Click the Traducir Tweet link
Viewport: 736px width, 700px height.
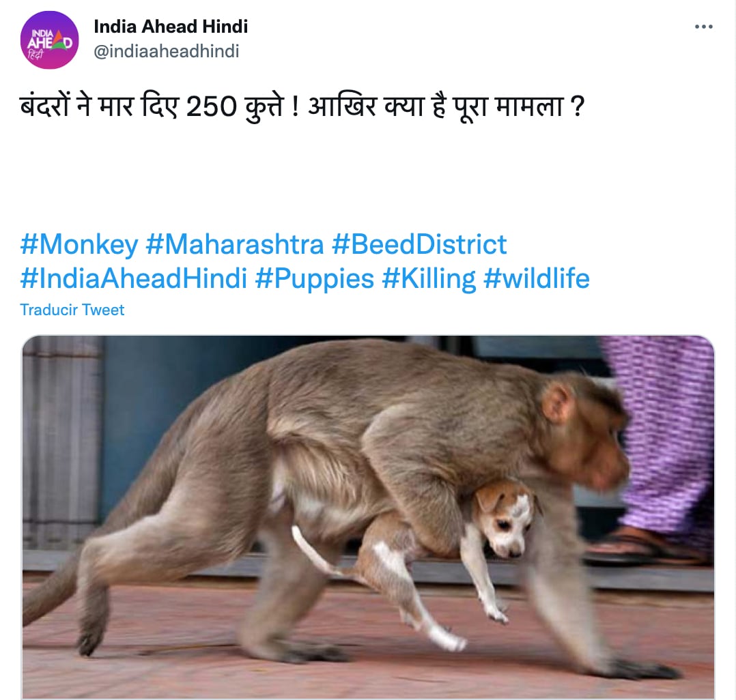[72, 310]
